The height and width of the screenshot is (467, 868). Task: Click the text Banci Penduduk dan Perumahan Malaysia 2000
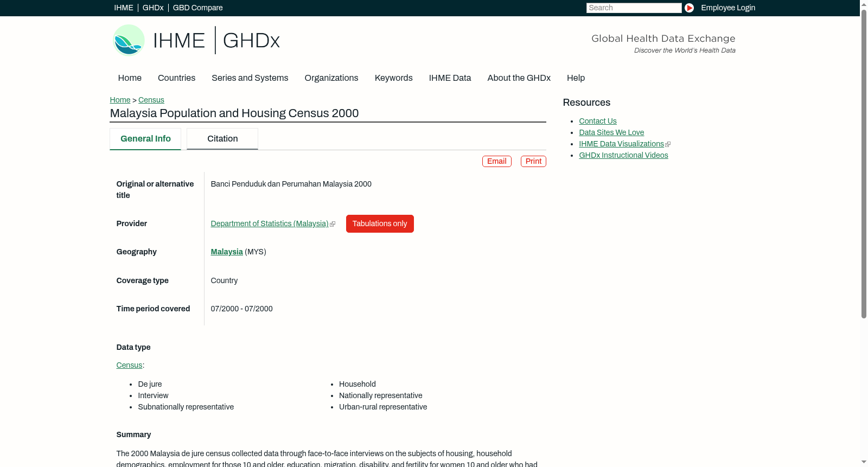(291, 184)
